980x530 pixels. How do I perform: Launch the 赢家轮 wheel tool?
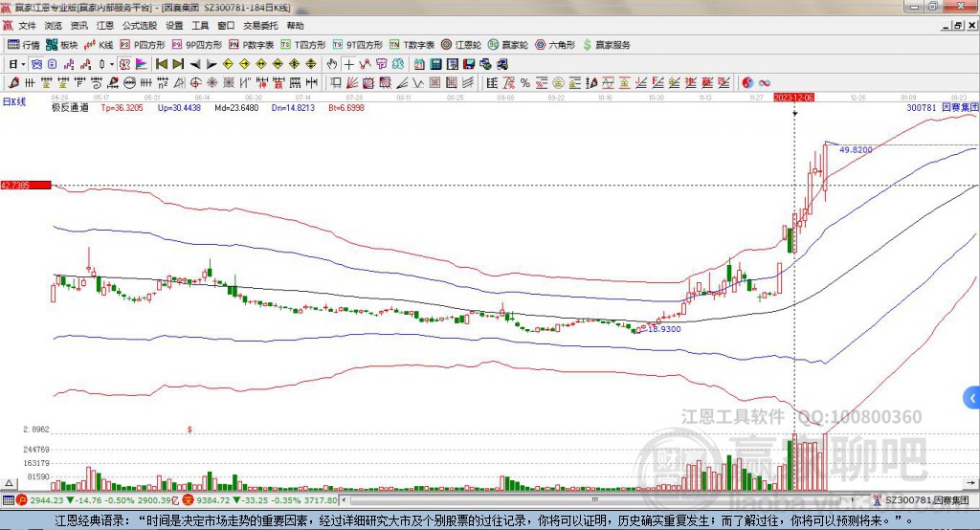[x=508, y=45]
